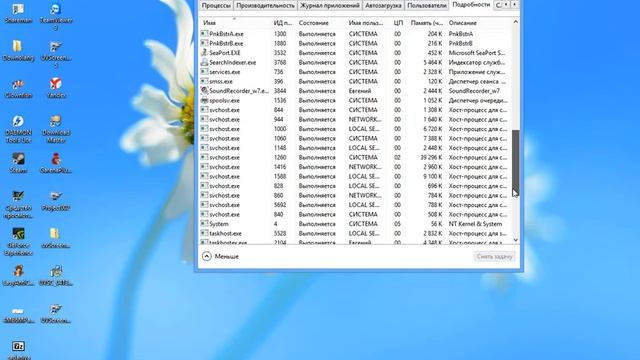The width and height of the screenshot is (640, 360).
Task: Select the svchost.exe row with PID 828
Action: pyautogui.click(x=355, y=186)
